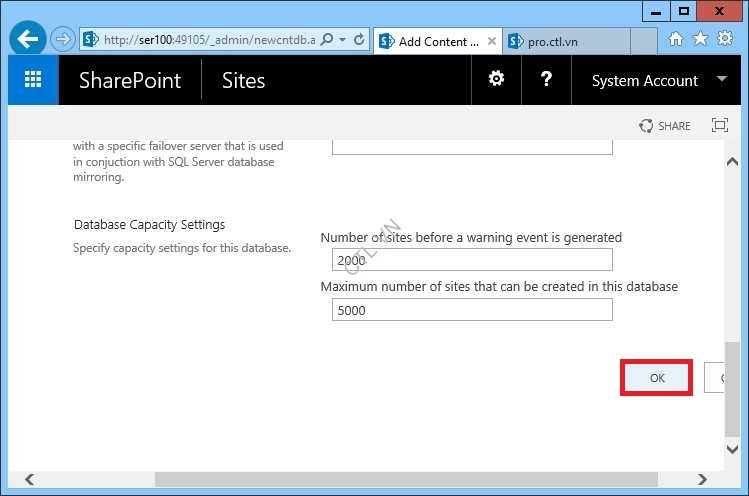
Task: Toggle the focus on content icon
Action: click(719, 125)
